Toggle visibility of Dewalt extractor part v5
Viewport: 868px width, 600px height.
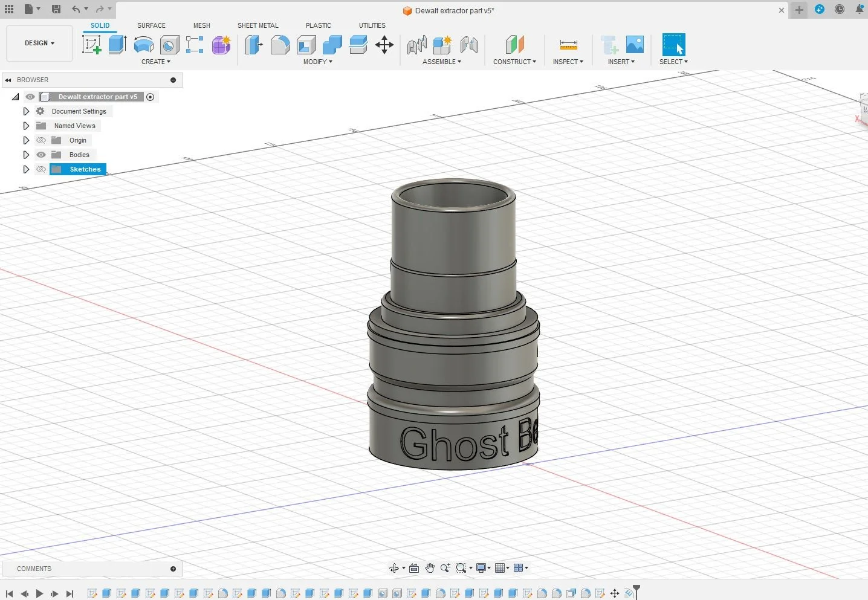tap(30, 97)
